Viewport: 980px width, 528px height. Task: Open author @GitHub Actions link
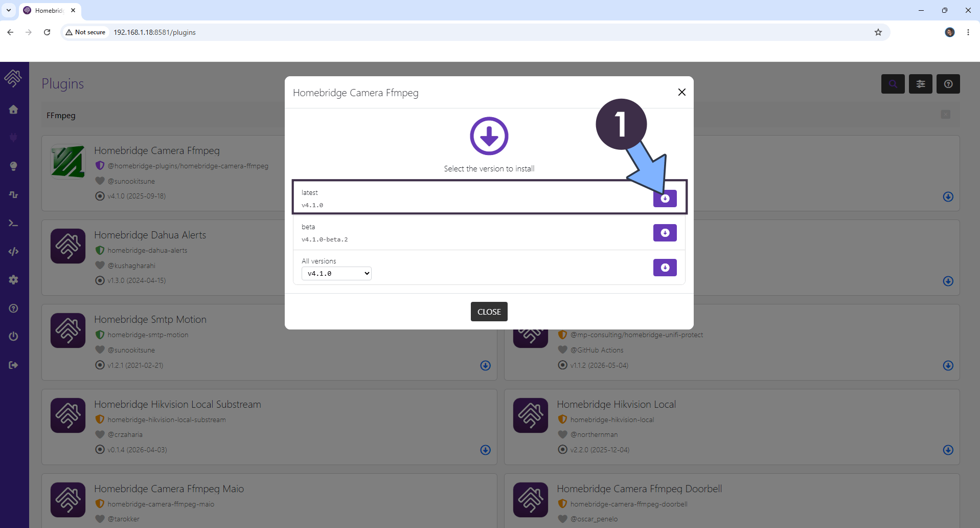click(x=597, y=350)
